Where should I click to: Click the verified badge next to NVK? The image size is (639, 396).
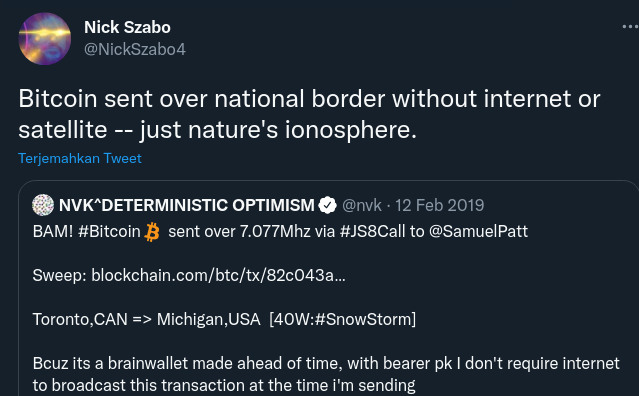[328, 205]
